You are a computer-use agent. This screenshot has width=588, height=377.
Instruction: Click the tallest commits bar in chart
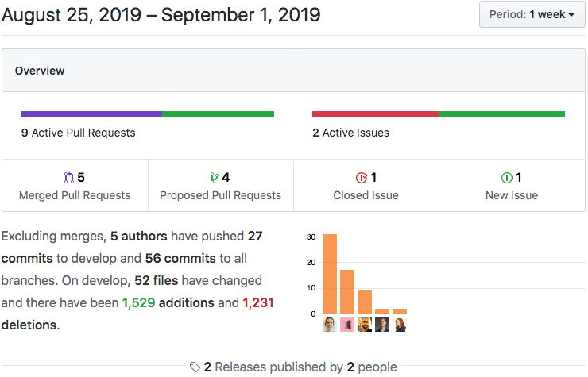[x=330, y=274]
